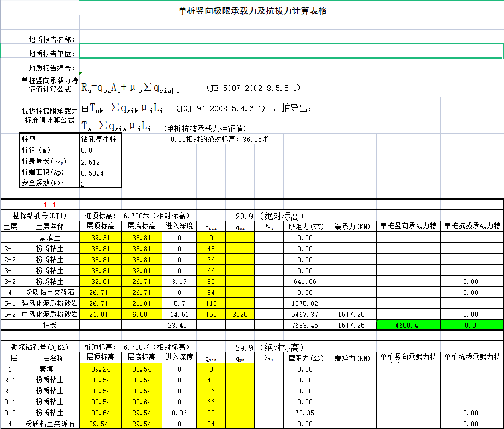Select the pile perimeter value 2.512

[x=100, y=161]
